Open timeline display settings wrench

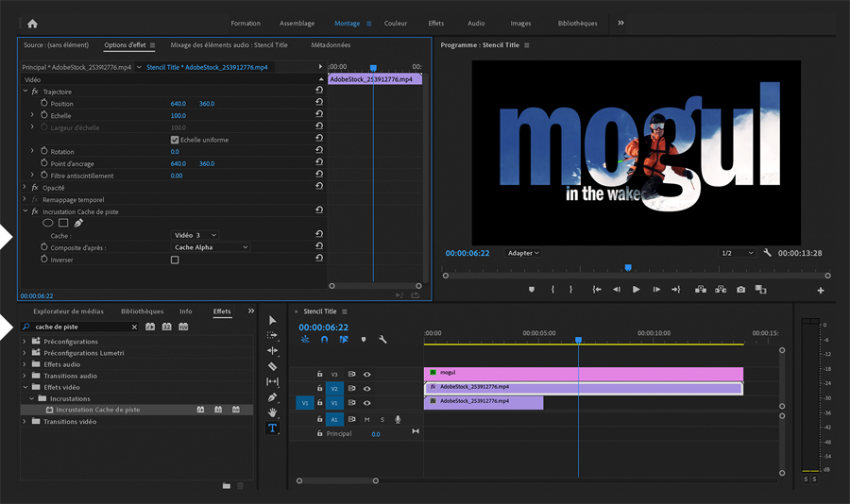pyautogui.click(x=382, y=339)
